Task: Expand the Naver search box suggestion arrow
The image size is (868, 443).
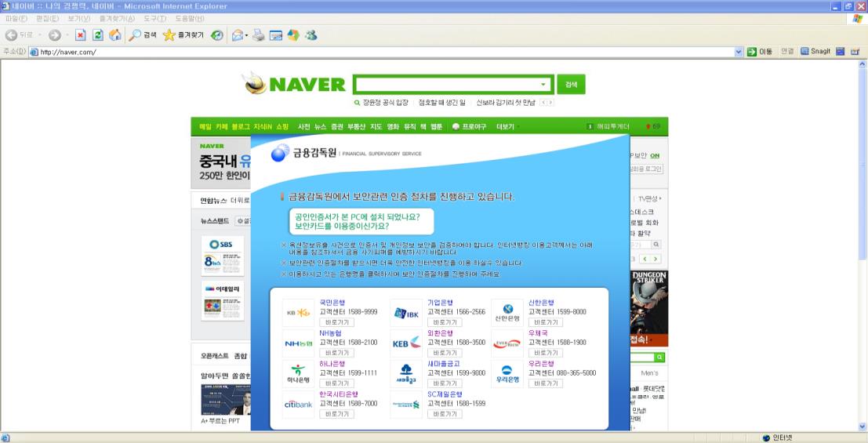Action: click(x=543, y=85)
